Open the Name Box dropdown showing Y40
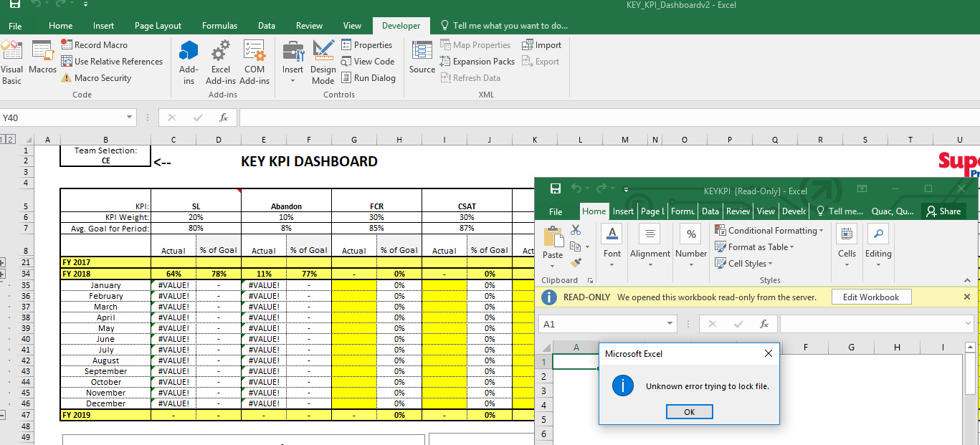The width and height of the screenshot is (980, 445). pyautogui.click(x=130, y=118)
